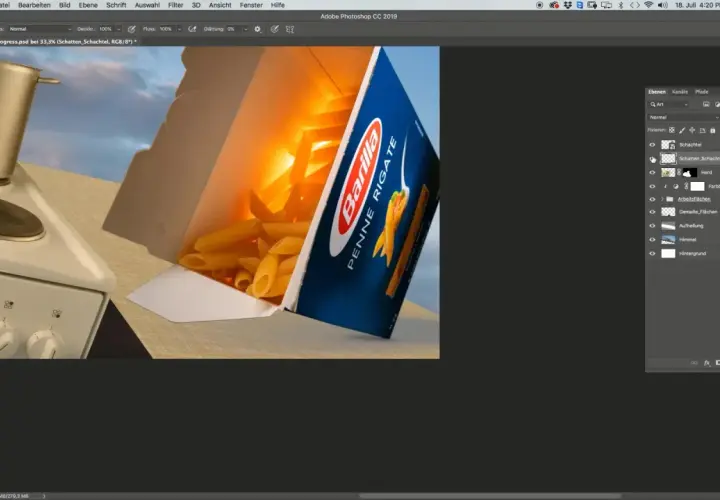Open volume menu bar icon

click(x=663, y=5)
